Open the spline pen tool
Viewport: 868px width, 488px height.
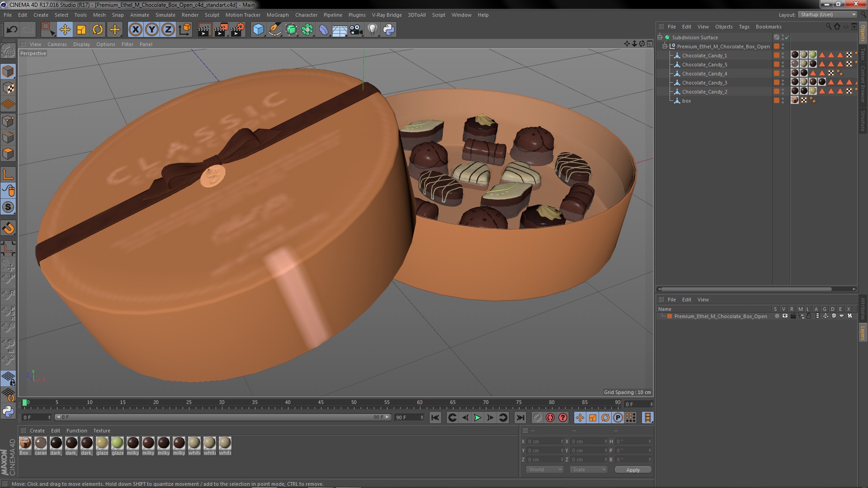point(274,30)
